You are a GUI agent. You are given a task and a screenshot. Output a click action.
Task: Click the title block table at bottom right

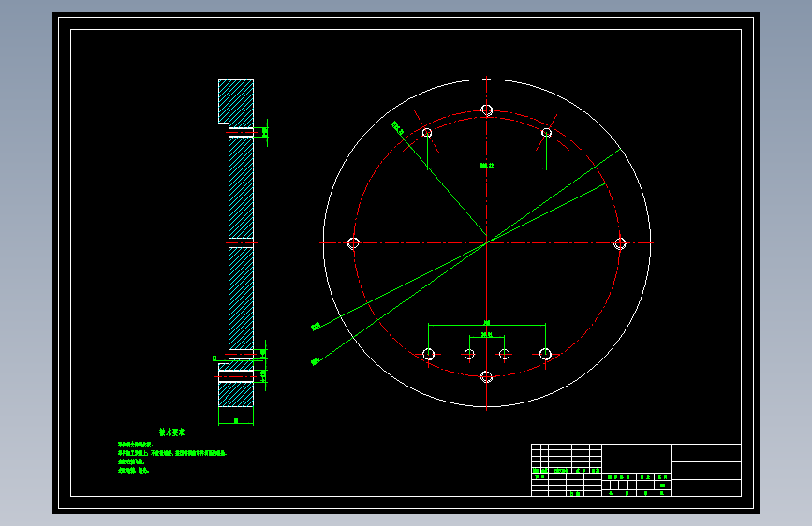[x=636, y=470]
